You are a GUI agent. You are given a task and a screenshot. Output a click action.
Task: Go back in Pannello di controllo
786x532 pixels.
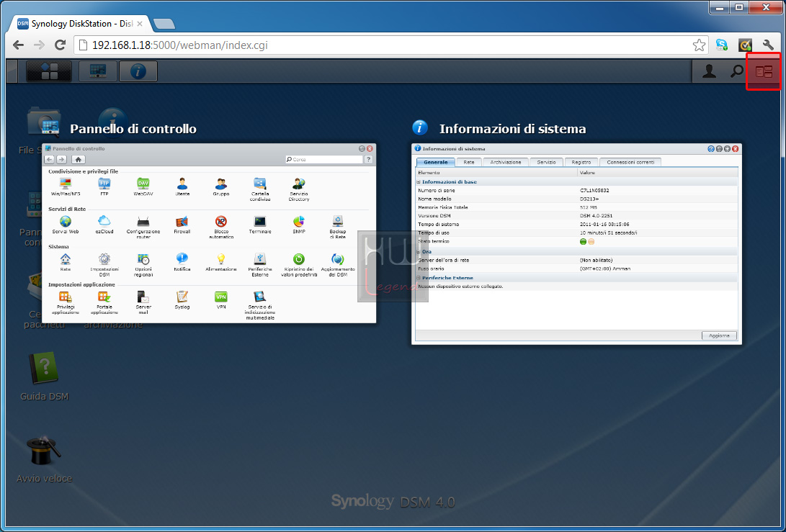click(x=49, y=159)
